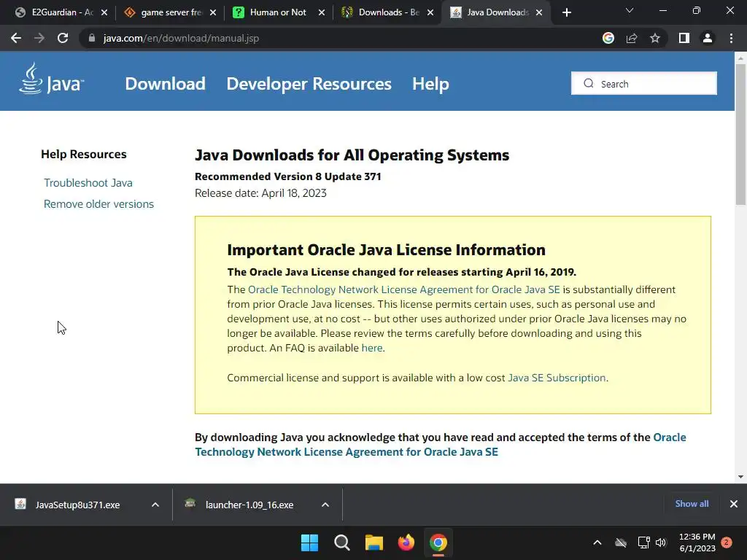The height and width of the screenshot is (560, 747).
Task: Open the license agreement link in the yellow box
Action: click(404, 289)
